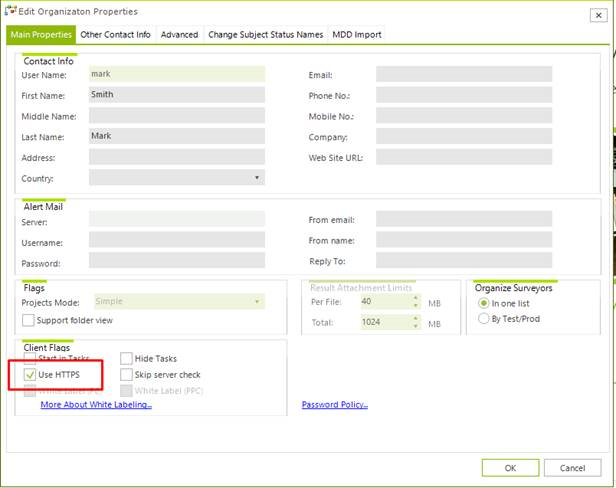The height and width of the screenshot is (488, 616).
Task: Increase Per File limit with up arrow
Action: (416, 298)
